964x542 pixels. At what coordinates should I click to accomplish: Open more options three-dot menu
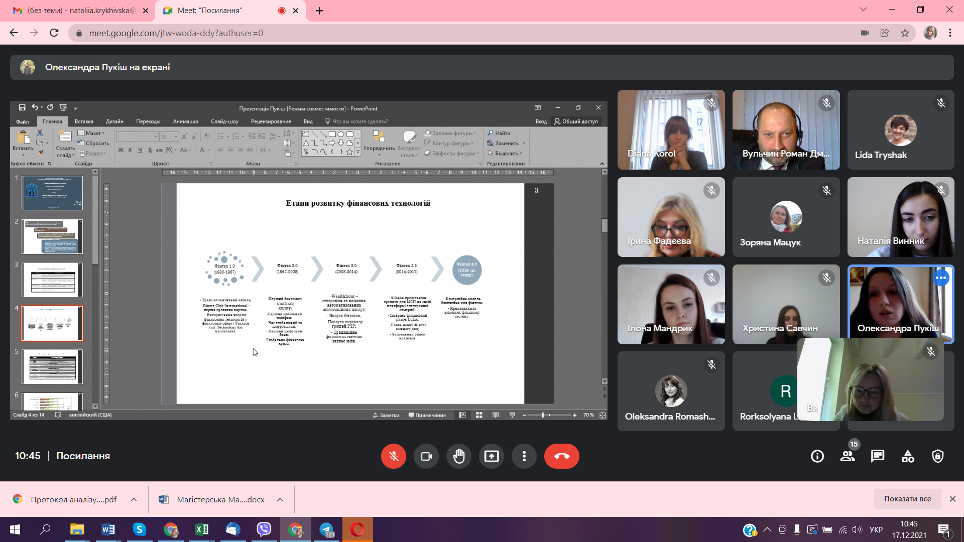click(x=524, y=456)
